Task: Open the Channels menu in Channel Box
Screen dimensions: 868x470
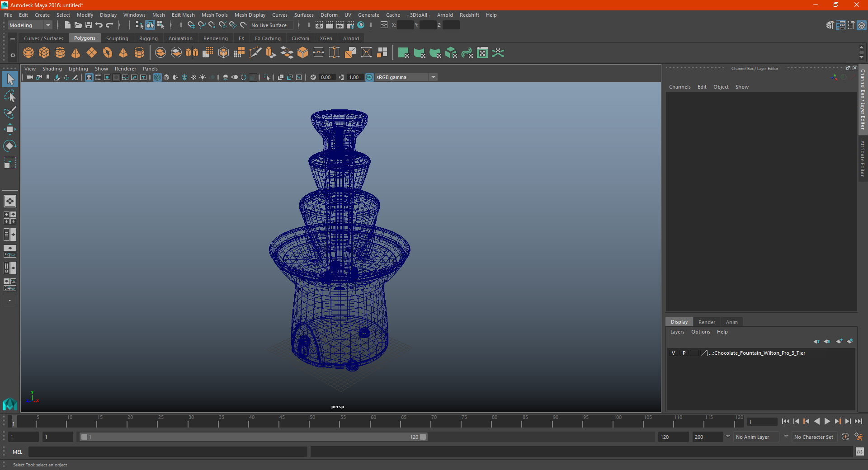Action: pos(679,87)
